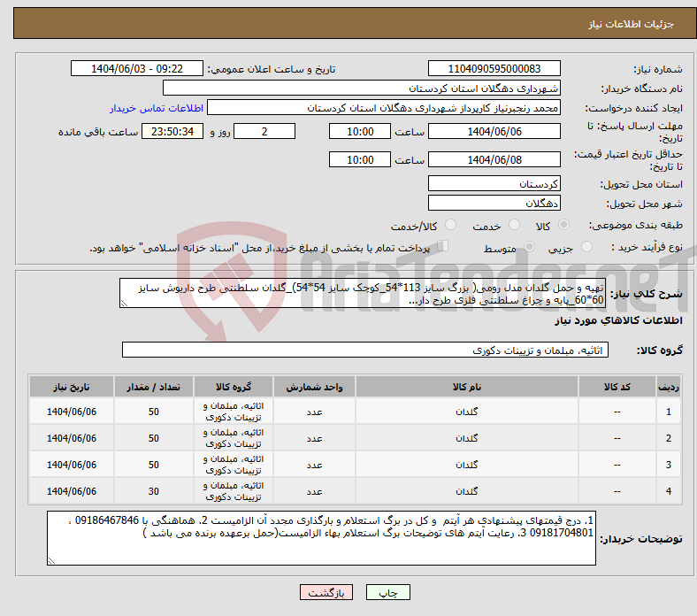Select the خدمت radio option
Image resolution: width=697 pixels, height=616 pixels.
pos(513,226)
